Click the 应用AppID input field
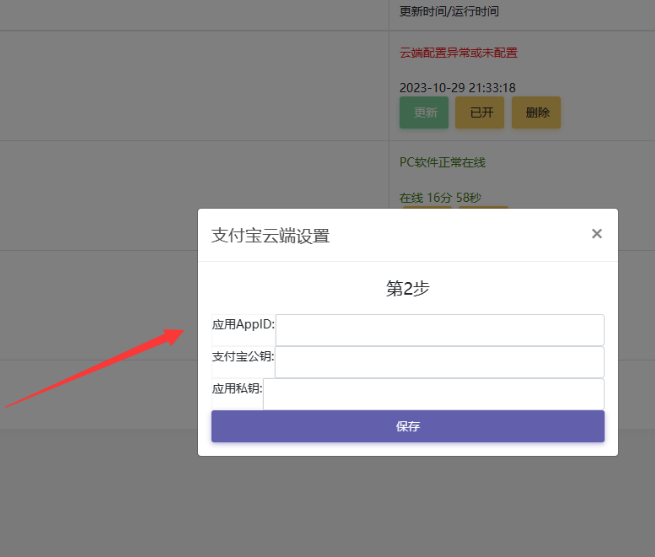The height and width of the screenshot is (557, 655). coord(439,330)
